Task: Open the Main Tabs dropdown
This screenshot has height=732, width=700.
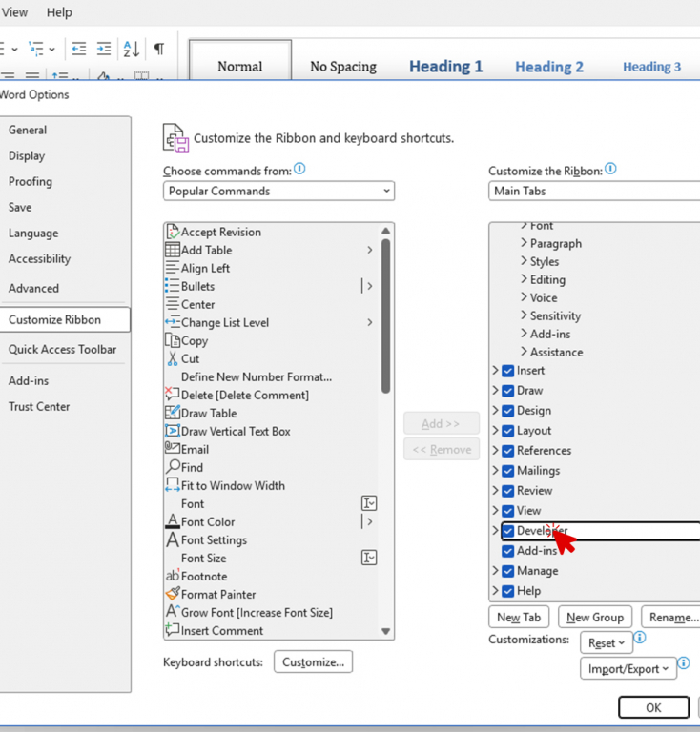Action: point(594,191)
